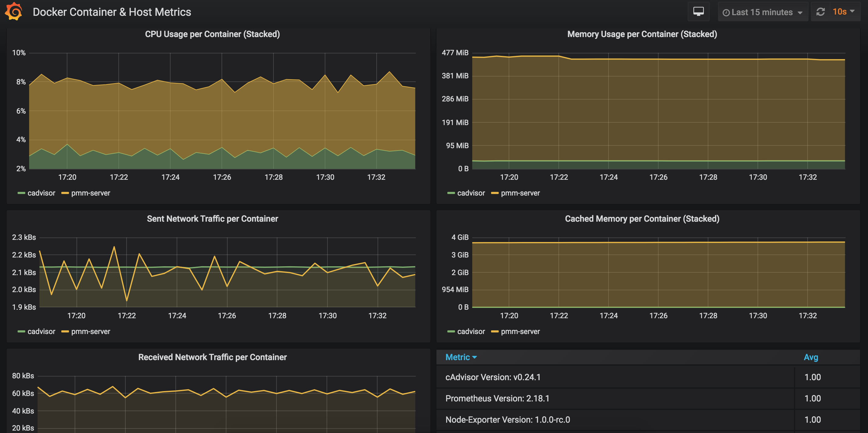The height and width of the screenshot is (433, 868).
Task: Select the cAdvisor Version table row
Action: pos(493,377)
